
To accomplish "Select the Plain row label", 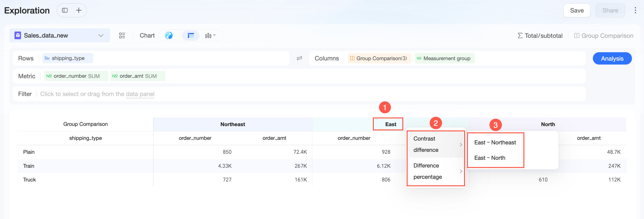I will [29, 152].
